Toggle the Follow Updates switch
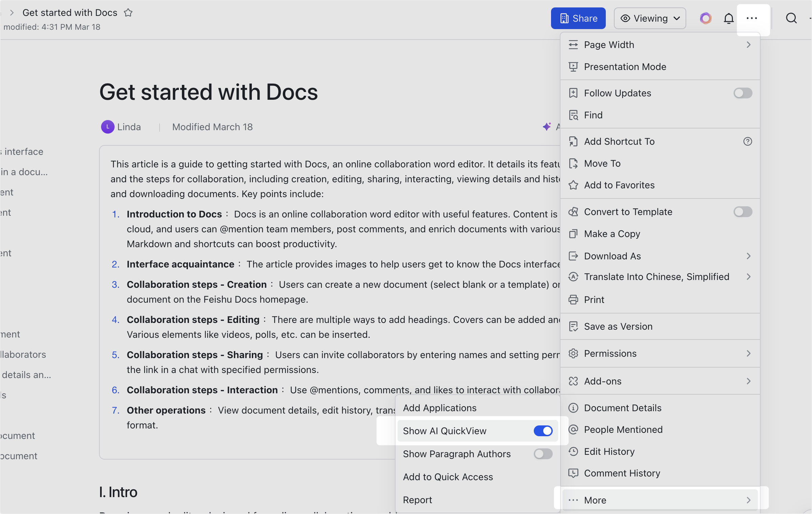The width and height of the screenshot is (812, 514). [743, 93]
